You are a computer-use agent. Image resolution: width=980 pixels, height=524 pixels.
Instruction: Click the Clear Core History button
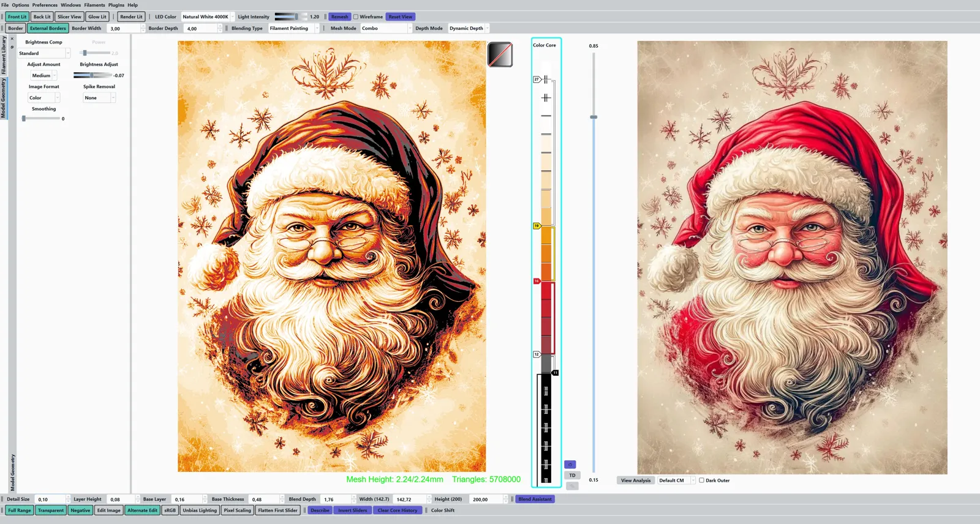click(x=398, y=510)
